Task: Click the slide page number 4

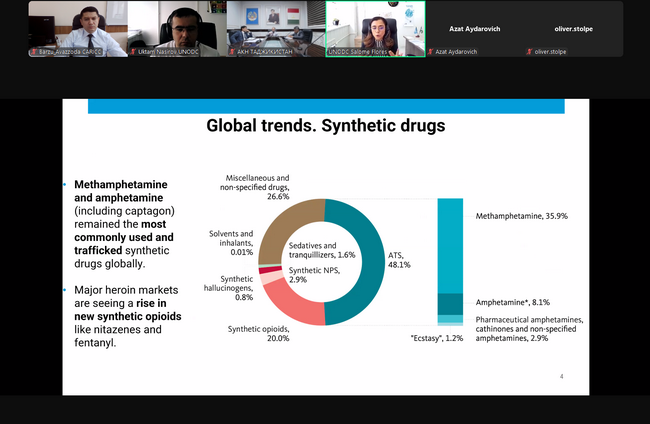Action: tap(561, 377)
